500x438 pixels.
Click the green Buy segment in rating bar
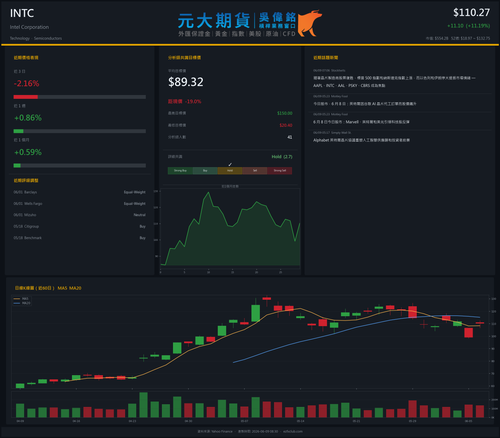coord(205,171)
